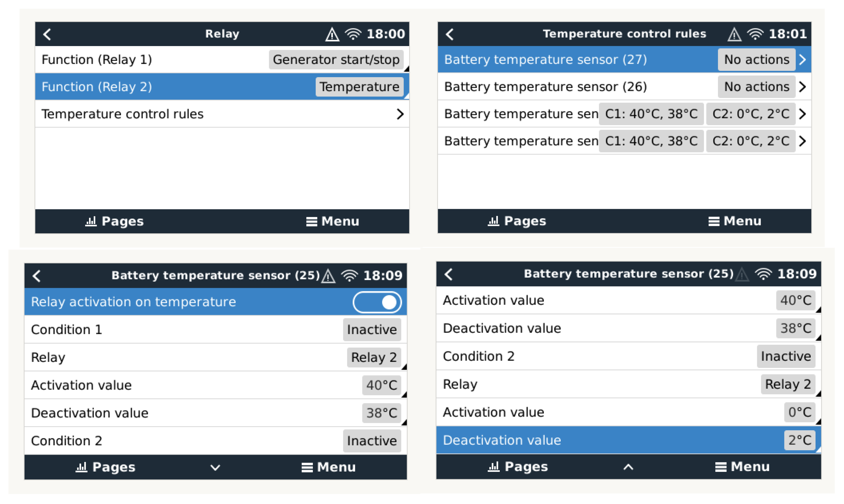
Task: Open Battery temperature sensor (27) rules
Action: tap(802, 60)
